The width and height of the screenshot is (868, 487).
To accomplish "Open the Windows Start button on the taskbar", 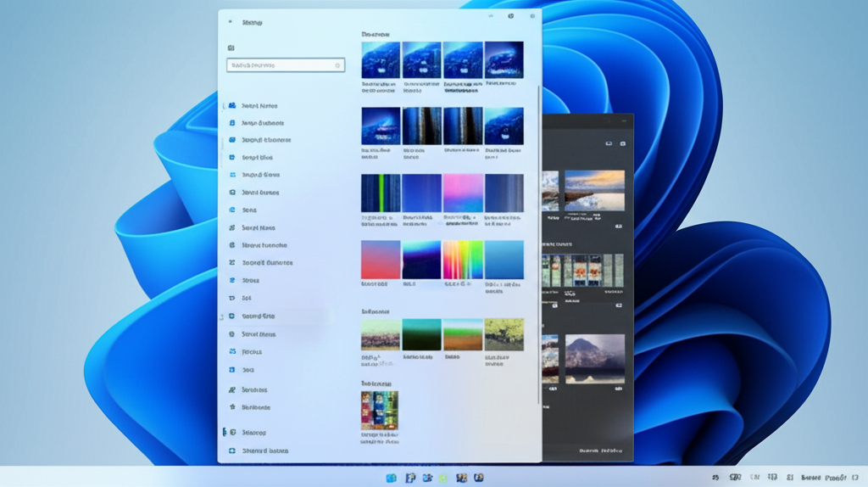I will [391, 479].
